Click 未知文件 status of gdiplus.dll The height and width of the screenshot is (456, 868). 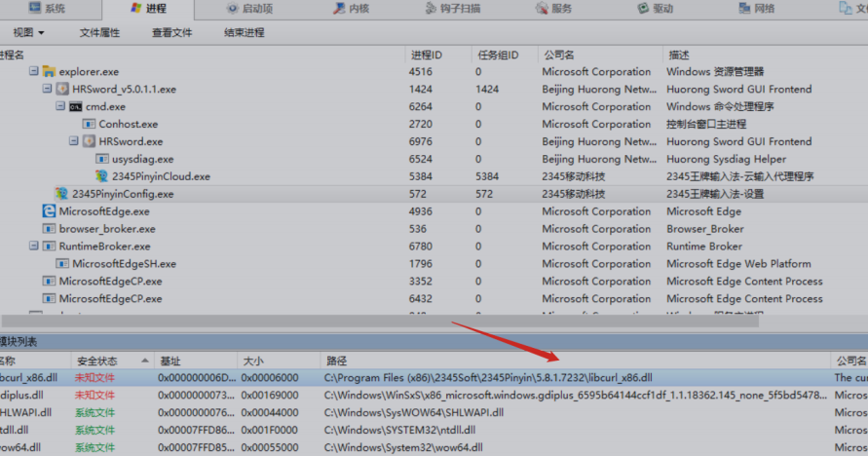click(x=94, y=396)
